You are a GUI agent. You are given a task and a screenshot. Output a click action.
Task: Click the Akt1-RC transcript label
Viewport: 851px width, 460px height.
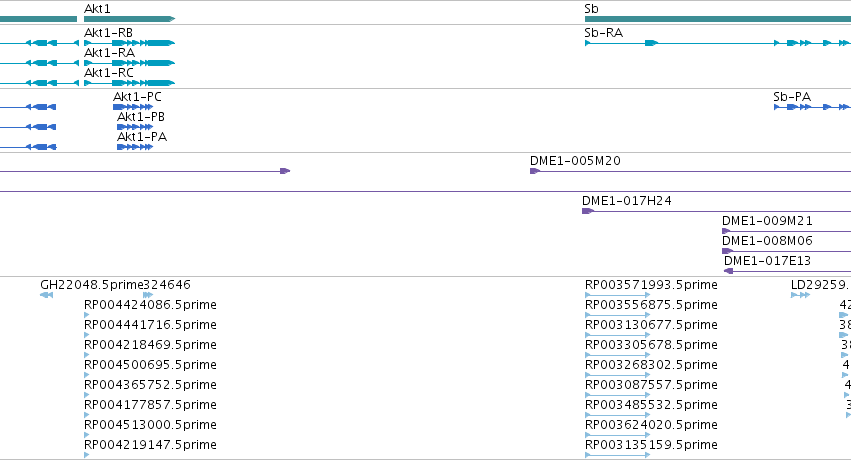pyautogui.click(x=109, y=73)
